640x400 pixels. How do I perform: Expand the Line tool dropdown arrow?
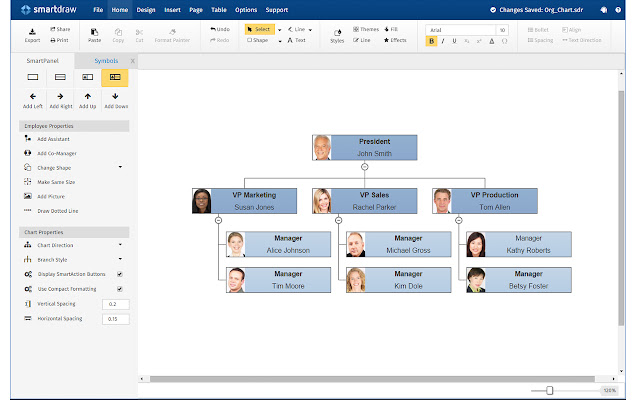click(311, 30)
